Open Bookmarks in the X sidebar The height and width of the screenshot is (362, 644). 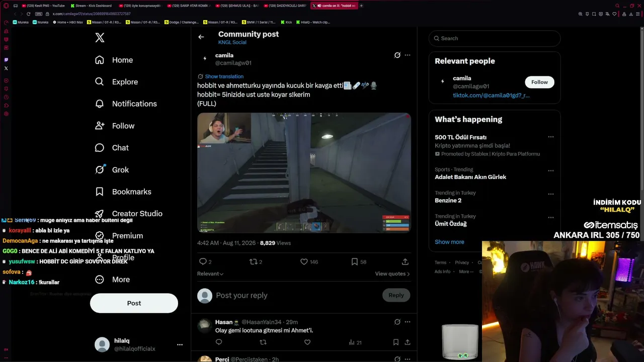123,192
